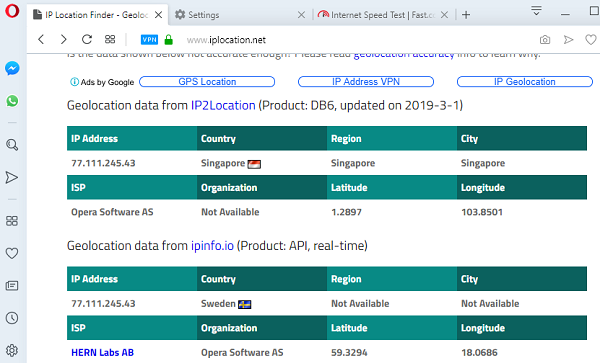This screenshot has height=363, width=600.
Task: Open the Ads by Google info icon
Action: coord(74,82)
